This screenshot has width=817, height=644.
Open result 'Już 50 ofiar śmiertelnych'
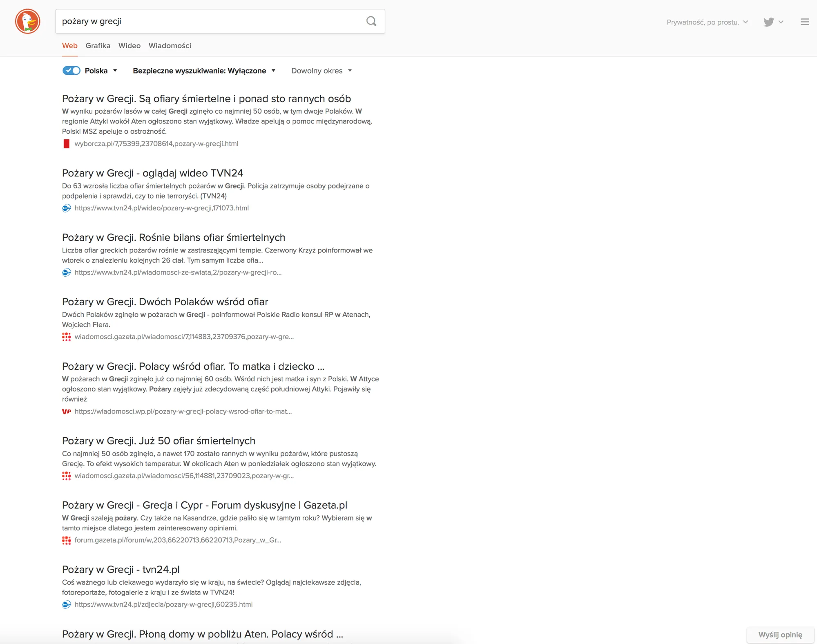[158, 441]
